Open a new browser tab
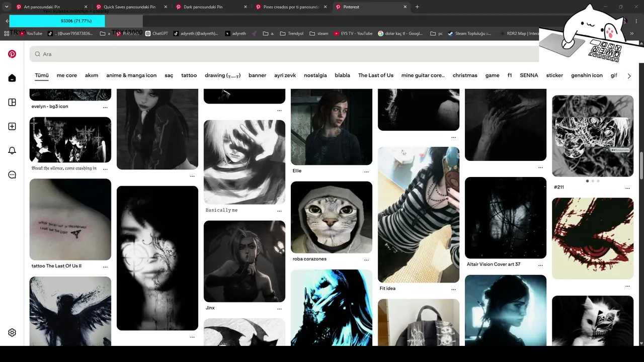The height and width of the screenshot is (362, 644). click(x=417, y=7)
